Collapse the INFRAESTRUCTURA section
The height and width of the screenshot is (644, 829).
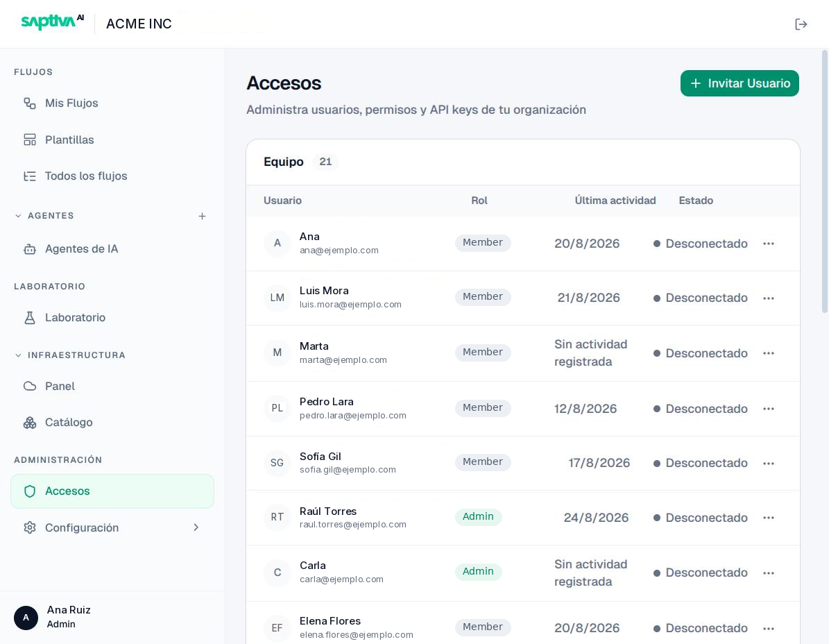point(19,355)
